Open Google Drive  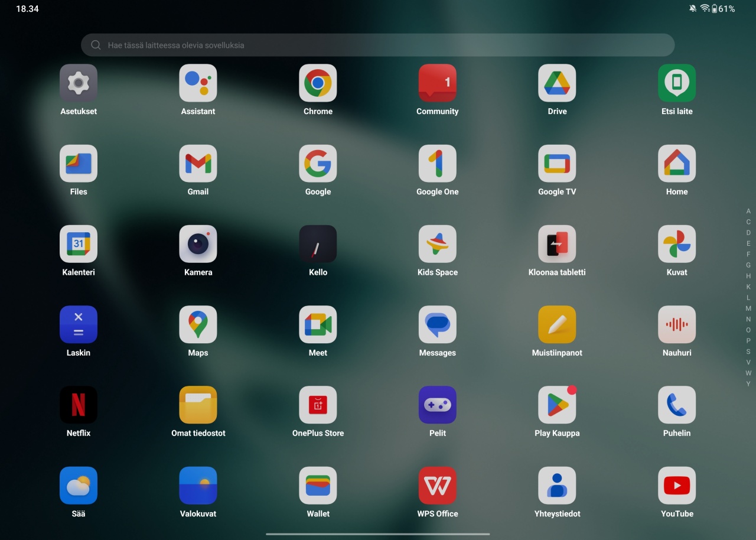point(557,83)
